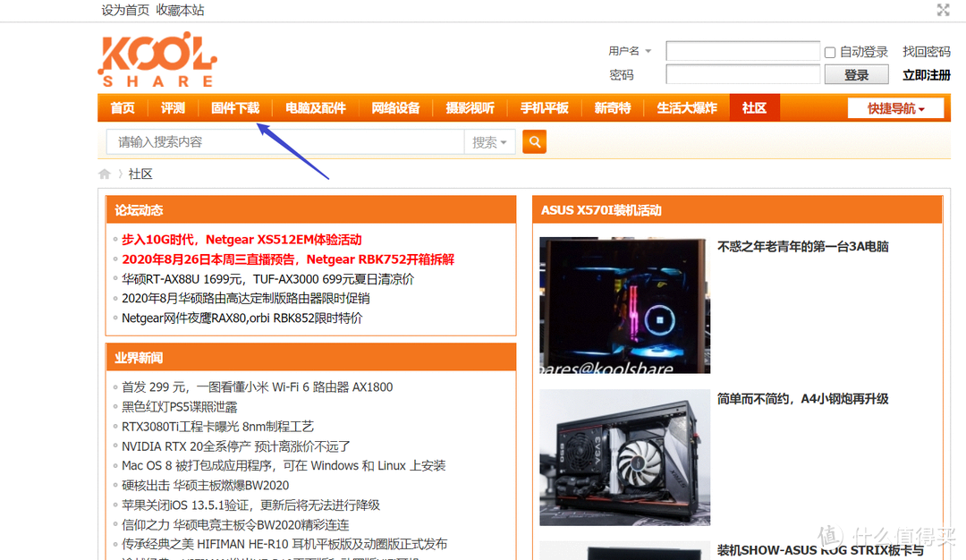Open the 苹果关闭iOS 13.5.1验证 news

coord(250,505)
